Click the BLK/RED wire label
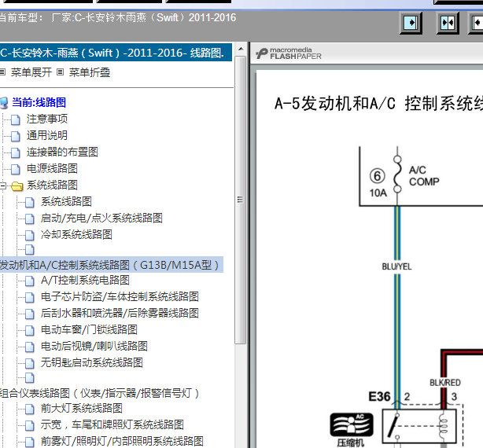483x448 pixels. tap(445, 383)
